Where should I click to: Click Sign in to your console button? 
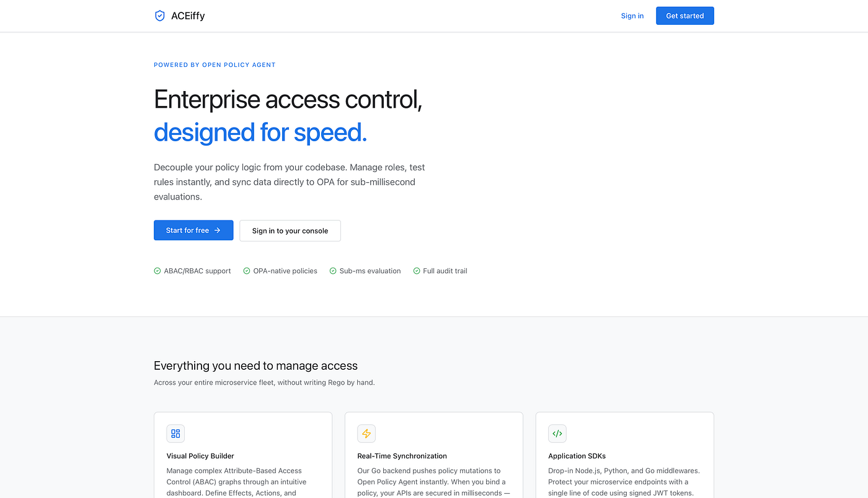pyautogui.click(x=290, y=230)
